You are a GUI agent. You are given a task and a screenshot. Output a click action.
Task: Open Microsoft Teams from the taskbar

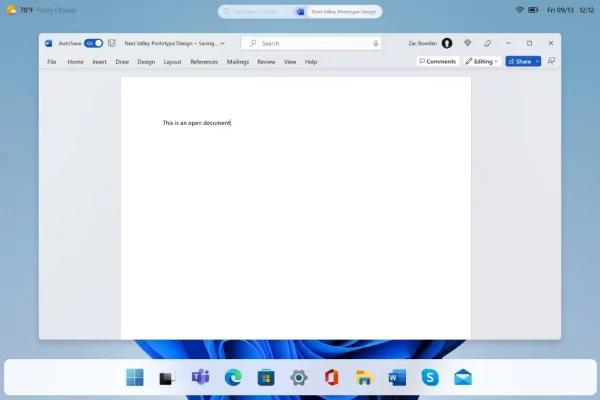point(199,377)
